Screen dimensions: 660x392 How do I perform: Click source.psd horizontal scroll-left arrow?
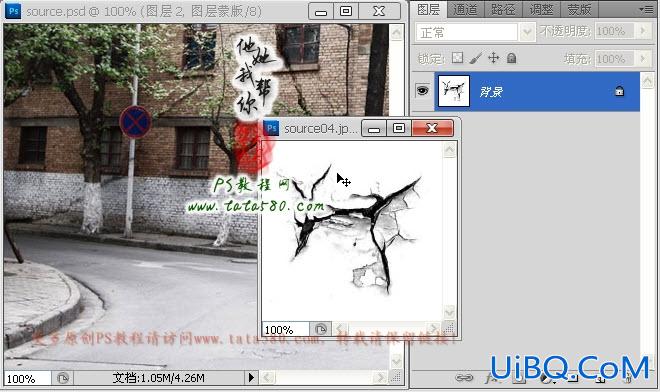(267, 377)
